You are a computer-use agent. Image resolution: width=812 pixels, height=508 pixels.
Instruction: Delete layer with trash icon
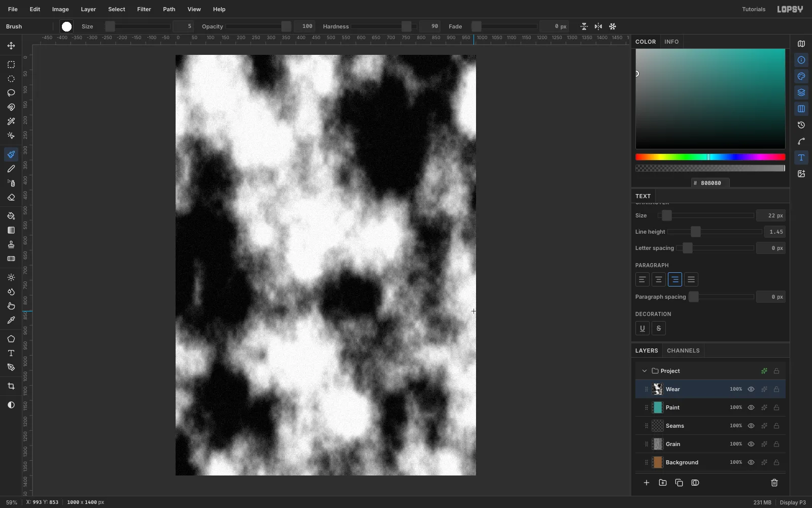(x=774, y=483)
